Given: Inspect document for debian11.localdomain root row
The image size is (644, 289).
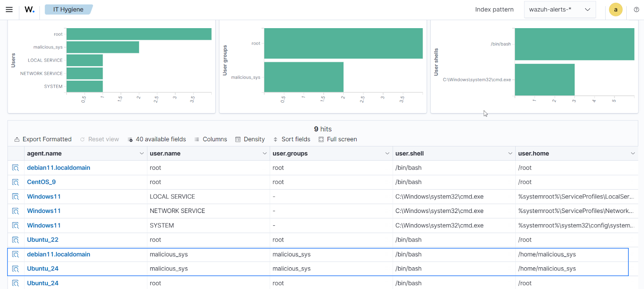Looking at the screenshot, I should (x=16, y=168).
